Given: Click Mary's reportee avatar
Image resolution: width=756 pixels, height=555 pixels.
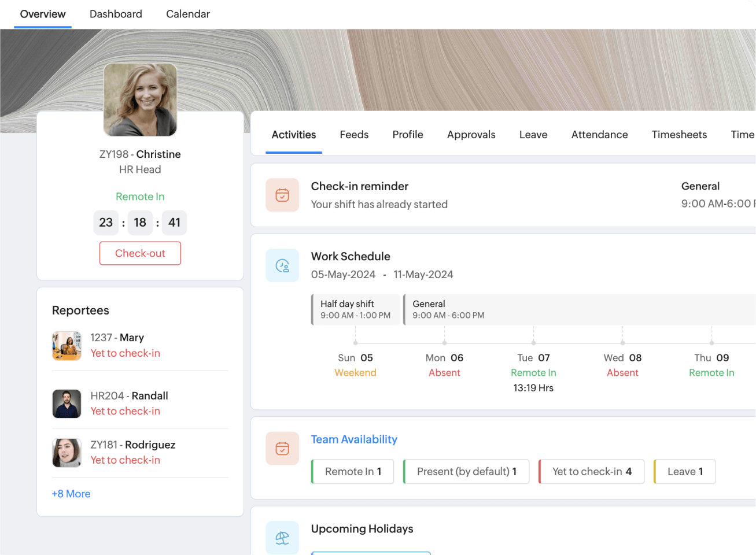Looking at the screenshot, I should (67, 346).
